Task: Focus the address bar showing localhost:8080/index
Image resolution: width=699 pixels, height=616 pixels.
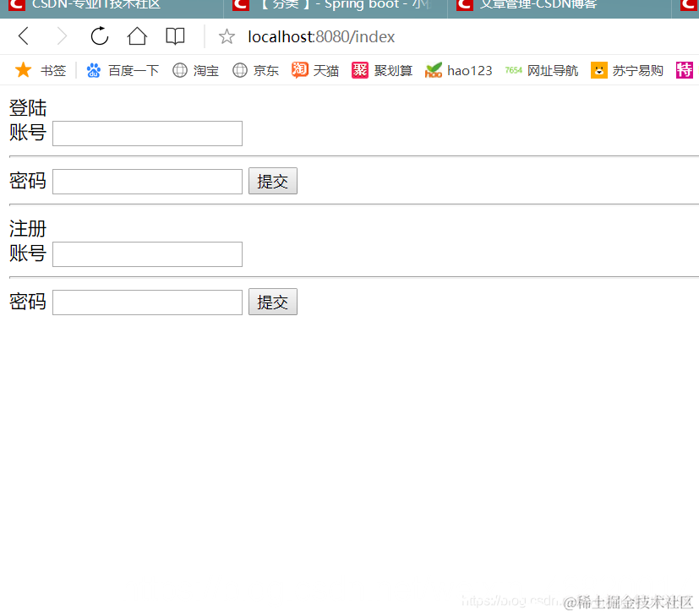Action: 321,36
